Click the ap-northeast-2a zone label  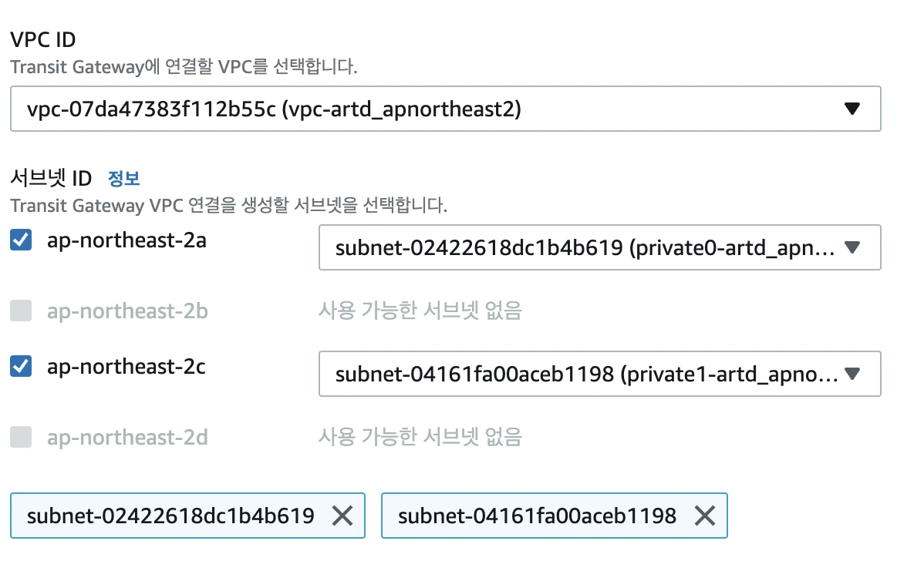pos(126,240)
